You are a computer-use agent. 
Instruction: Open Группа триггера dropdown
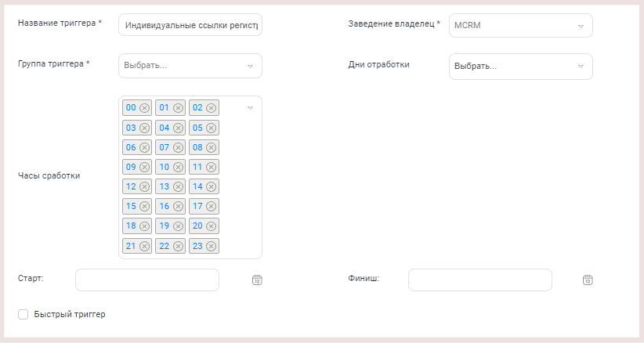pyautogui.click(x=190, y=66)
